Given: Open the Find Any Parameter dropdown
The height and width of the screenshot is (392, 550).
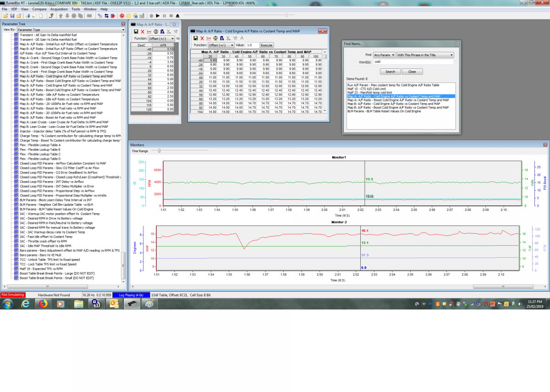Looking at the screenshot, I should tap(384, 55).
